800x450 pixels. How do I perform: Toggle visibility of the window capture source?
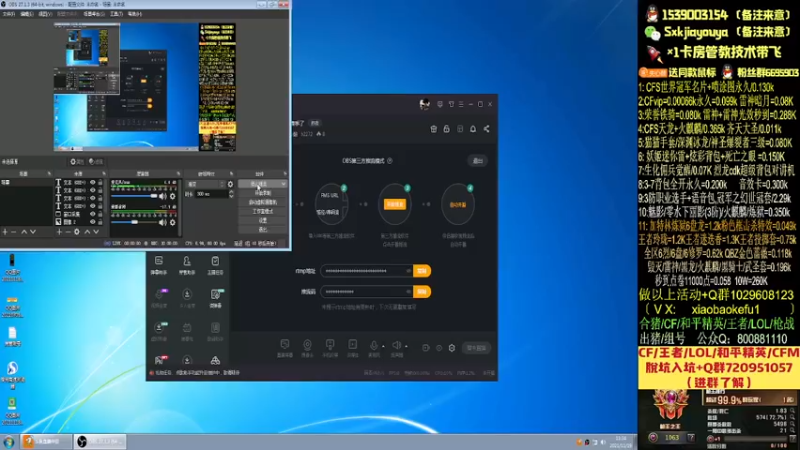pyautogui.click(x=92, y=214)
